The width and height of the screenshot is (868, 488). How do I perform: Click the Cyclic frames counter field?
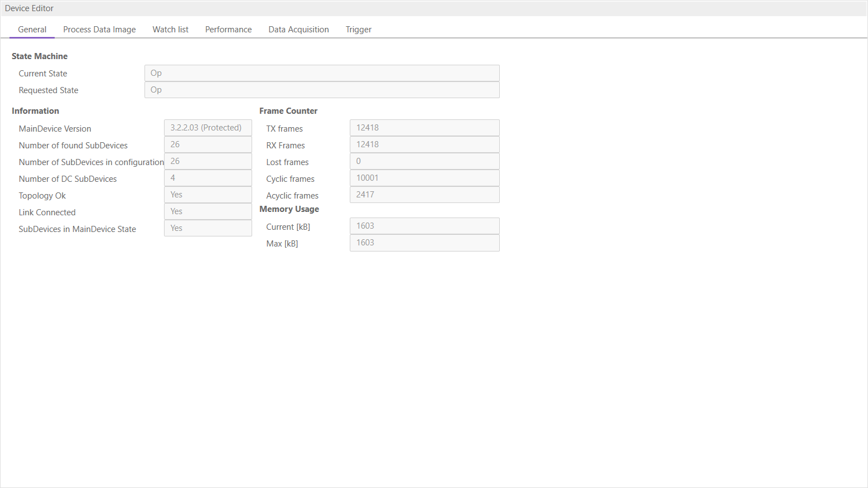[x=424, y=178]
